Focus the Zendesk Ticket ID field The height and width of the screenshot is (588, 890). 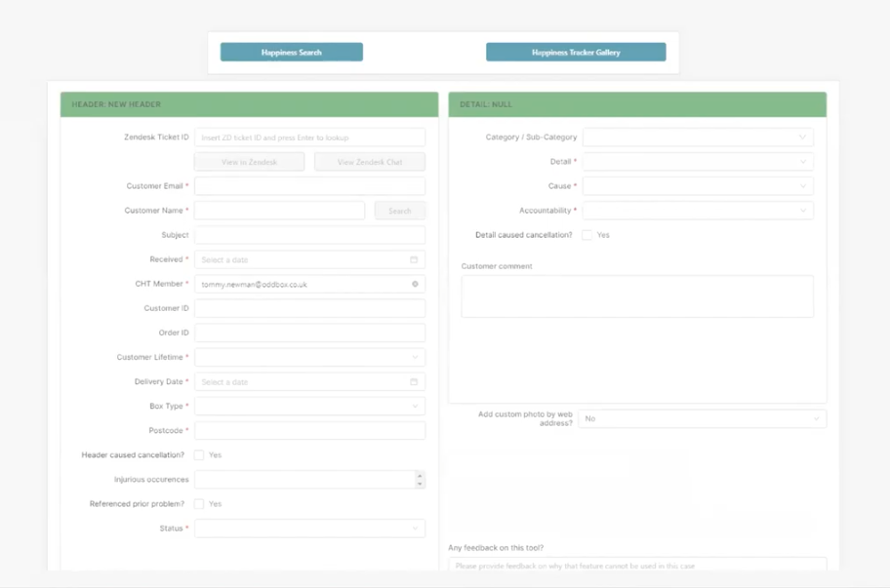[x=310, y=137]
